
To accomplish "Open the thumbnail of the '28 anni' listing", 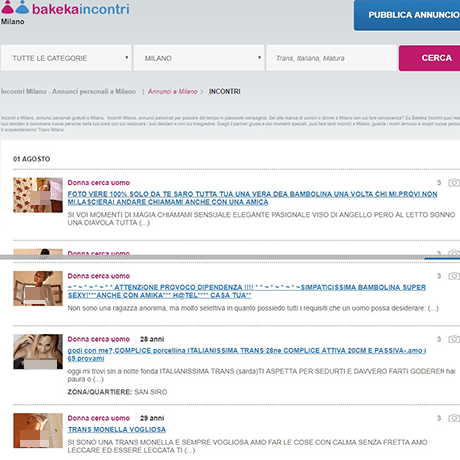I will pos(38,352).
